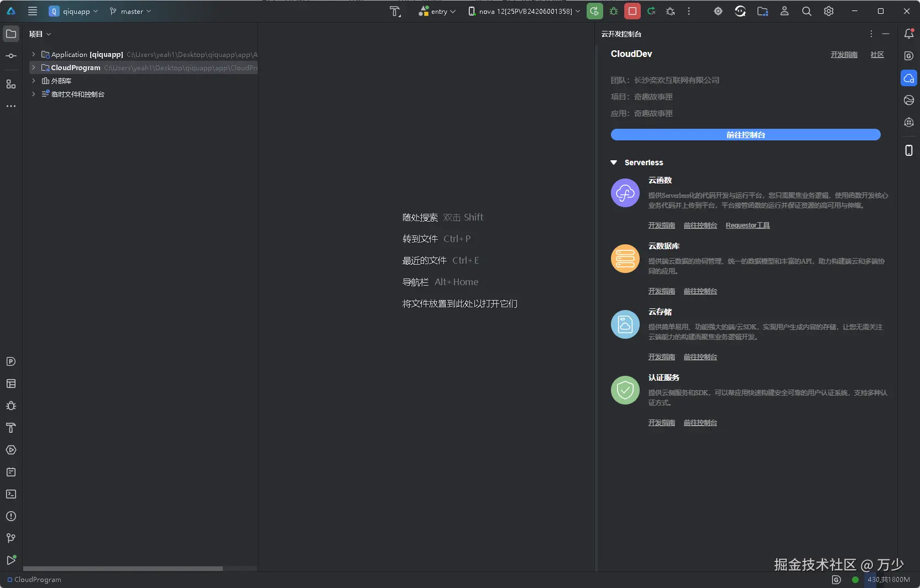Open the notifications bell icon
The width and height of the screenshot is (920, 588).
pos(909,34)
